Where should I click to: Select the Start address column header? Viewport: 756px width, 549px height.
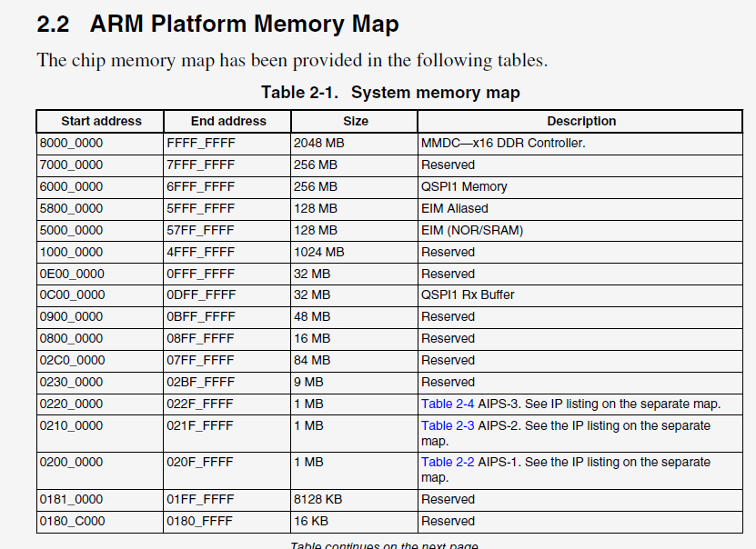tap(99, 121)
